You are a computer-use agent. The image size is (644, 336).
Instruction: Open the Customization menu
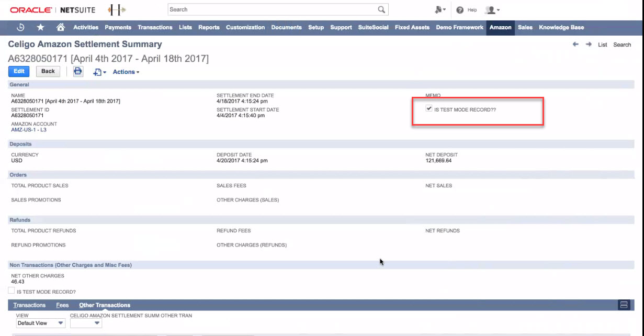[x=245, y=27]
